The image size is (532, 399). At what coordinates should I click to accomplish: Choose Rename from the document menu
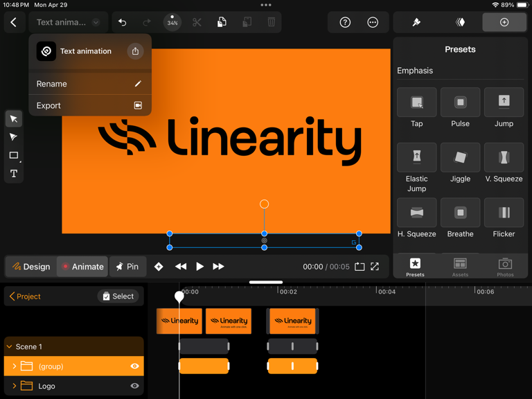click(x=90, y=84)
